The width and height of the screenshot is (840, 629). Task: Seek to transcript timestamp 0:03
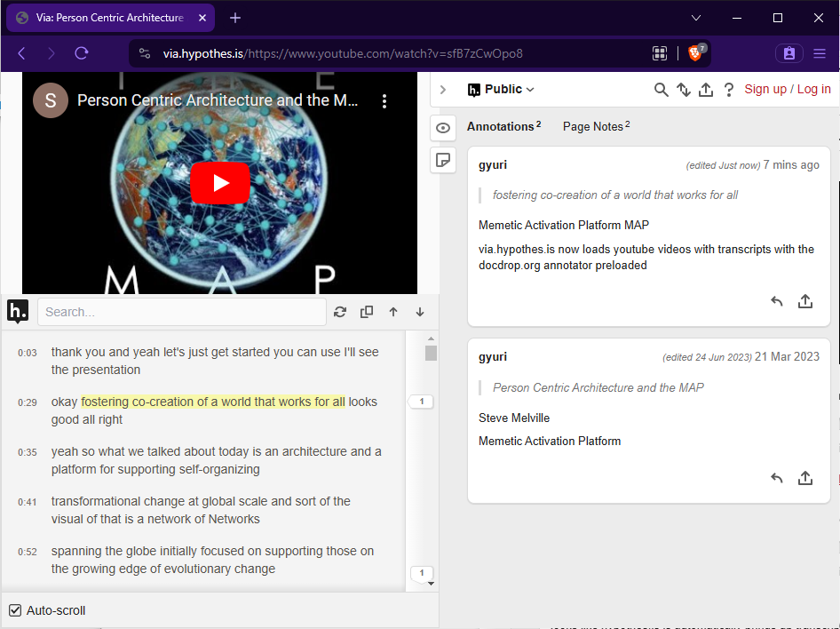click(x=28, y=353)
